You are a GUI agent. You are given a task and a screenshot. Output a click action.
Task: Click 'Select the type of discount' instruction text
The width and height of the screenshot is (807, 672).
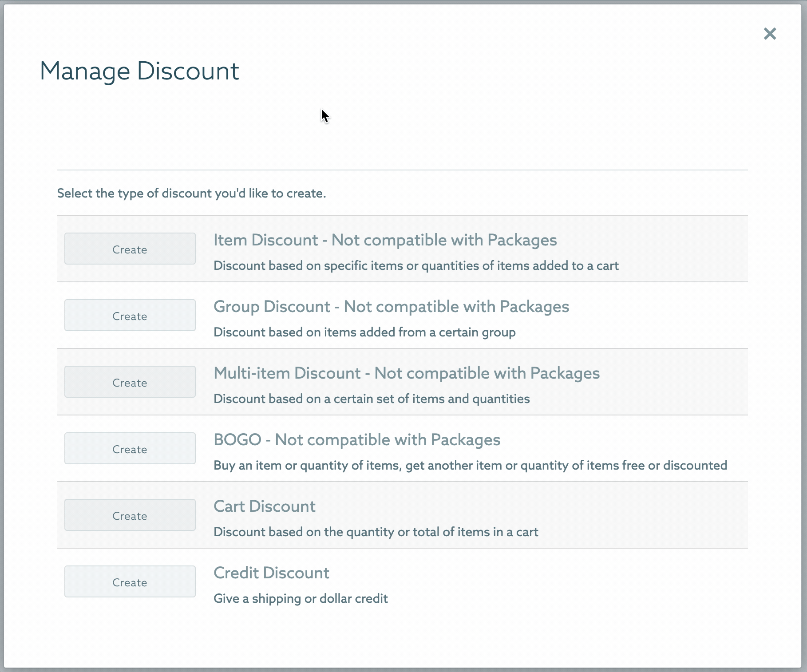tap(191, 194)
